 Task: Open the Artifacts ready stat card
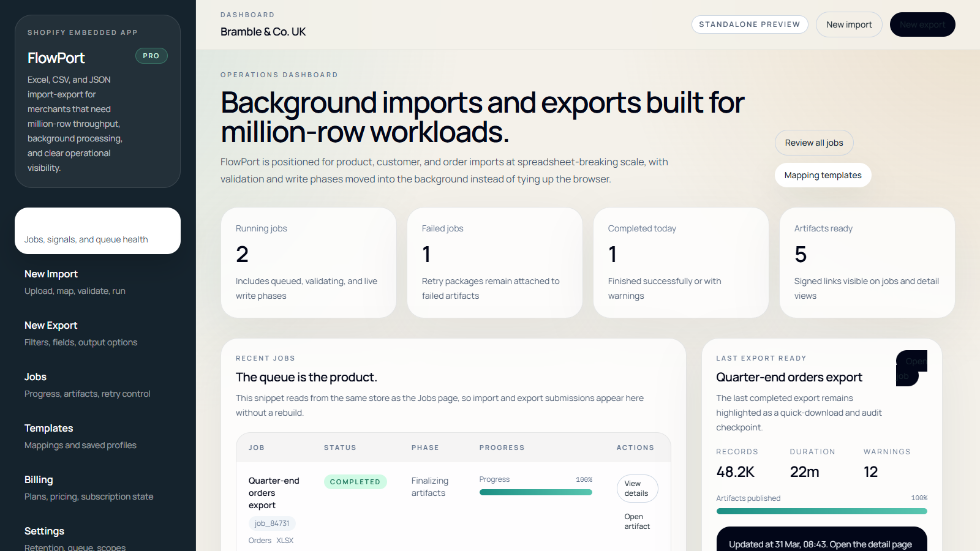(x=867, y=263)
